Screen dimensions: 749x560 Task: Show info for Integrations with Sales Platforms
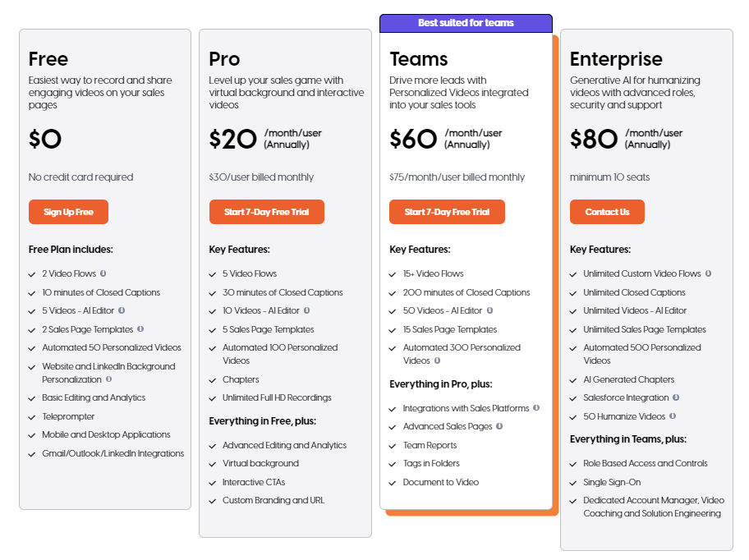click(536, 408)
